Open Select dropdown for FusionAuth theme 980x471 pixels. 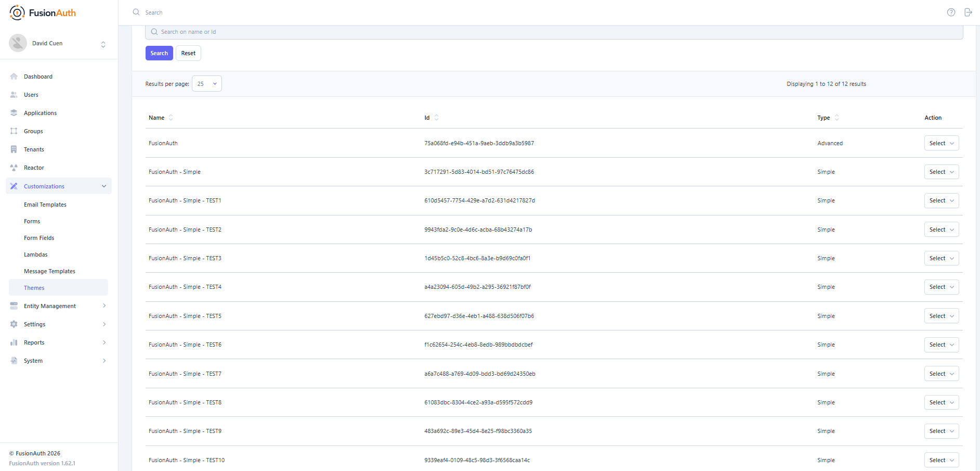941,143
